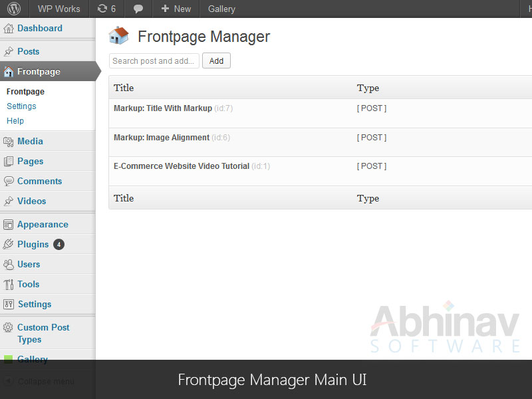
Task: Open the updates refresh icon
Action: point(102,9)
